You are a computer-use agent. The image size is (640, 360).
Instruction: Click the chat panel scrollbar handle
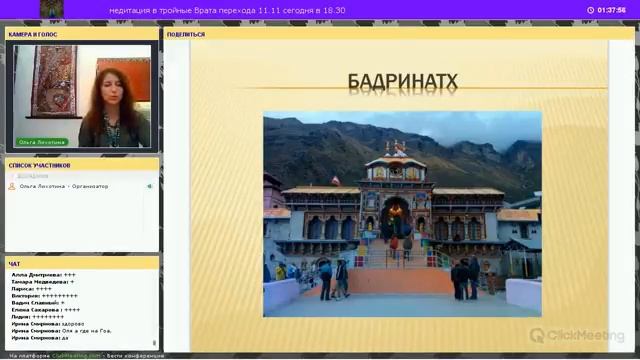tap(154, 343)
